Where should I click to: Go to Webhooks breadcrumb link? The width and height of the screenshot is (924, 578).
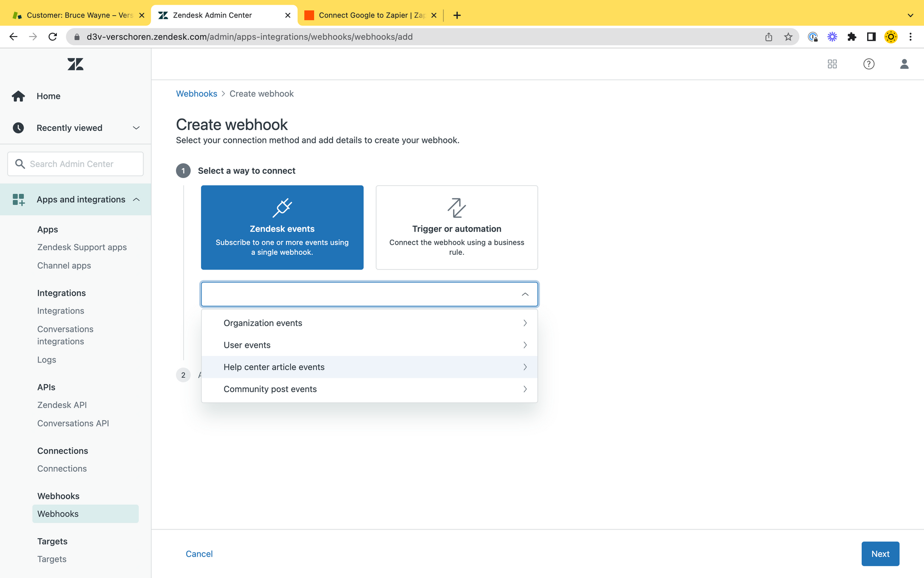(x=196, y=94)
